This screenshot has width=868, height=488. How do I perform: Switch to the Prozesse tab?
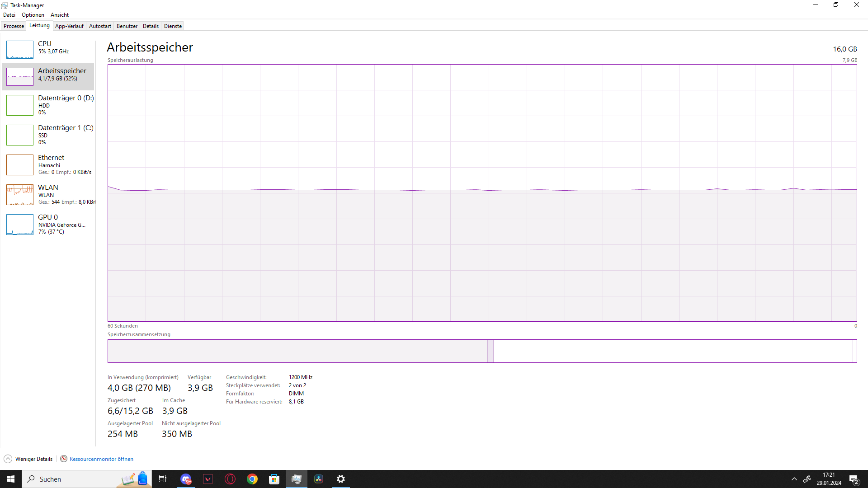coord(14,26)
